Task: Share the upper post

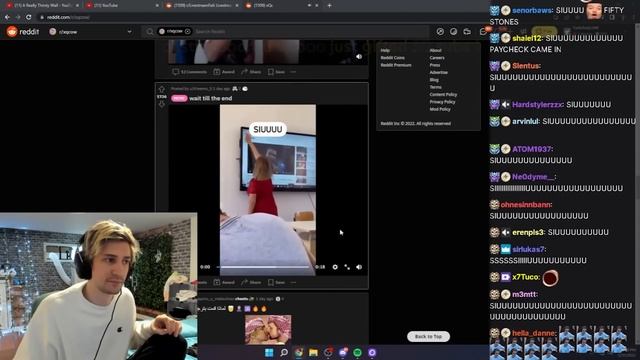Action: [x=251, y=72]
